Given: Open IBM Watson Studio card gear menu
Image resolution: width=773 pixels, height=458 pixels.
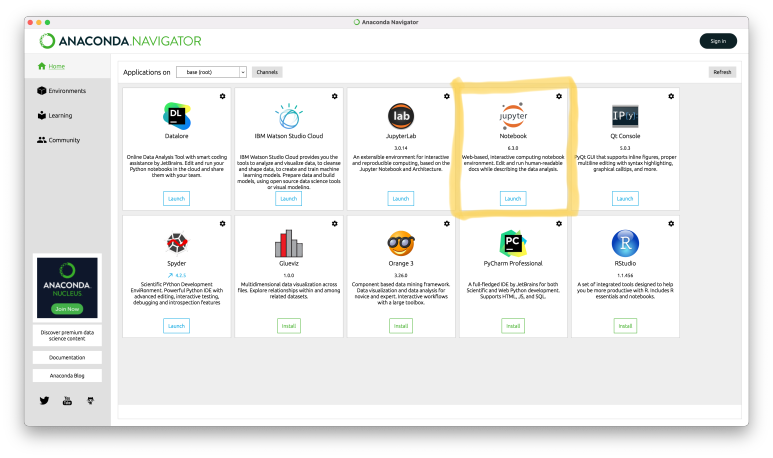Looking at the screenshot, I should [335, 96].
